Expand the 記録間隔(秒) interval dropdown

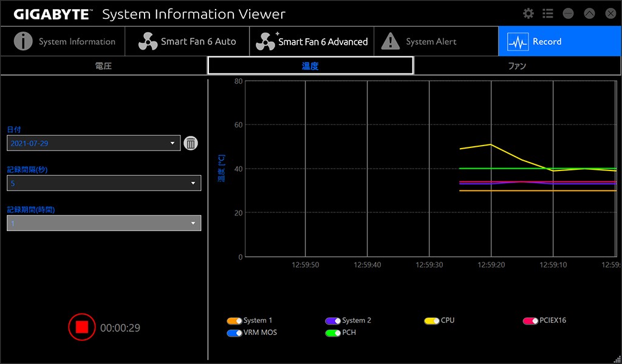(104, 183)
